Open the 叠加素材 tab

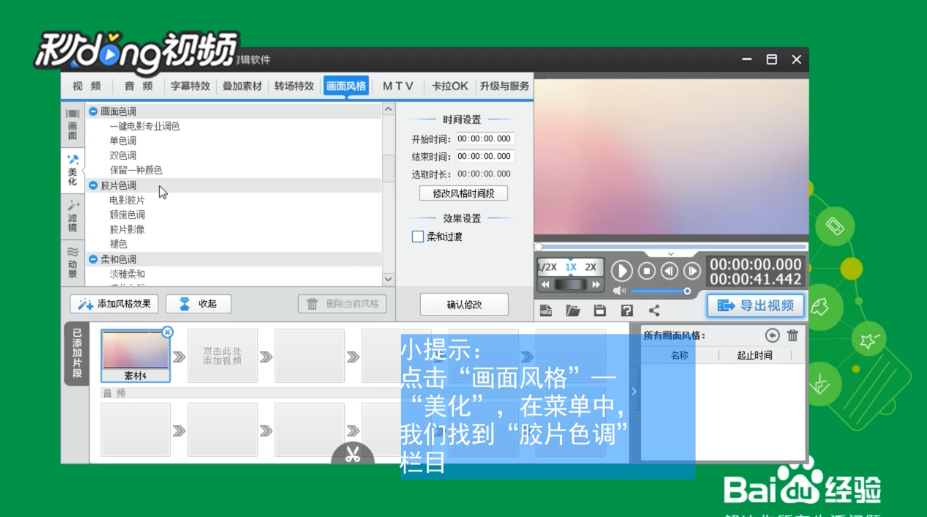pos(242,86)
